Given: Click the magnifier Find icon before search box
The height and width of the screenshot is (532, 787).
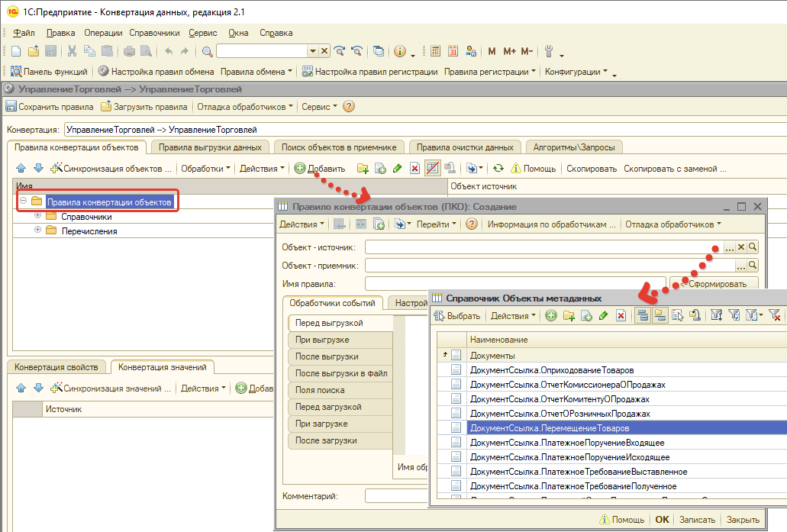Looking at the screenshot, I should [208, 51].
